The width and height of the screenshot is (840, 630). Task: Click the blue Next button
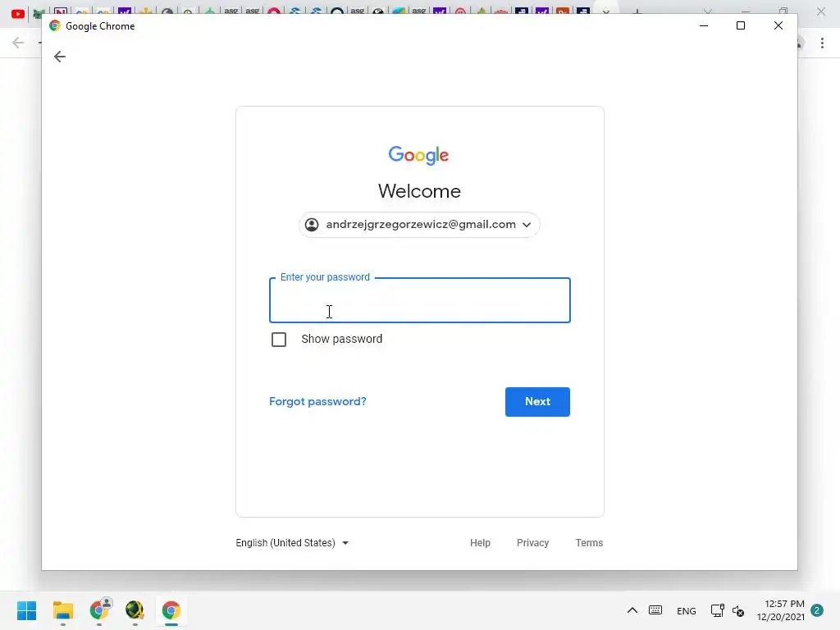click(x=537, y=402)
